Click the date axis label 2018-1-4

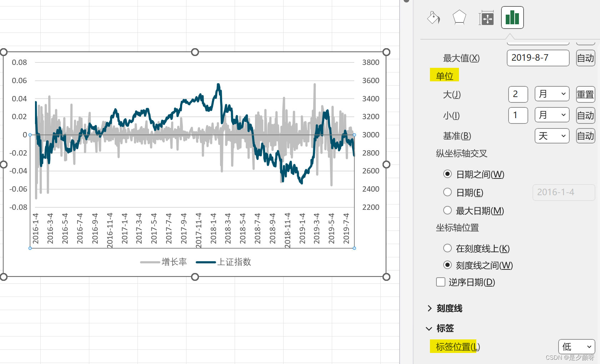[x=213, y=229]
